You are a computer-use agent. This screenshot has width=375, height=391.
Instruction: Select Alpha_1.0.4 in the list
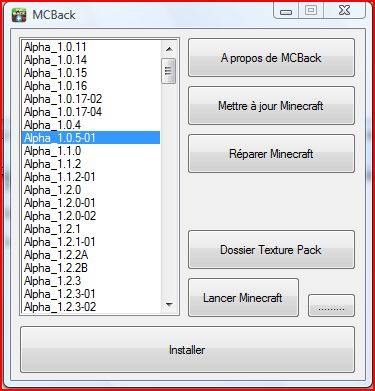pos(91,125)
